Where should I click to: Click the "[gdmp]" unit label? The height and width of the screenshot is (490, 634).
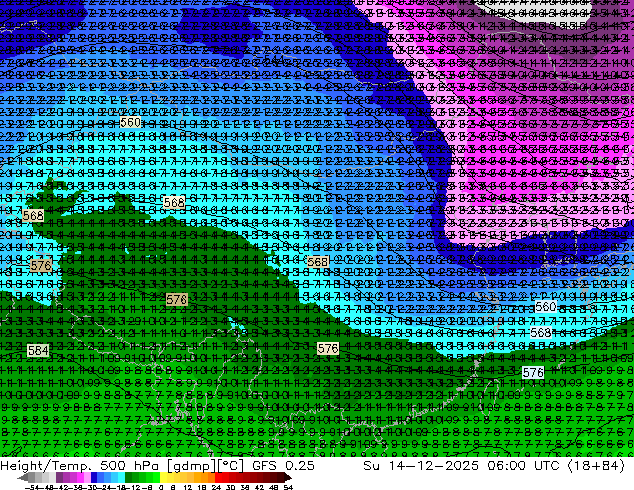190,465
